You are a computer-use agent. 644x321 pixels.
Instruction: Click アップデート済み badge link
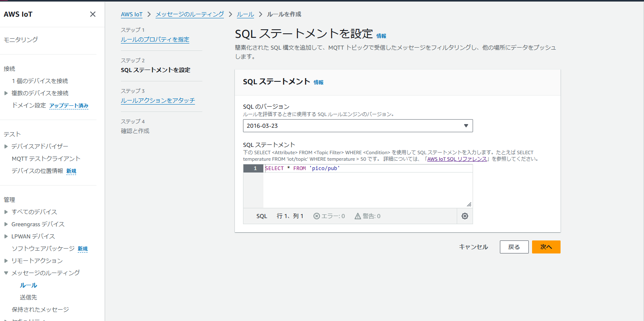tap(69, 106)
